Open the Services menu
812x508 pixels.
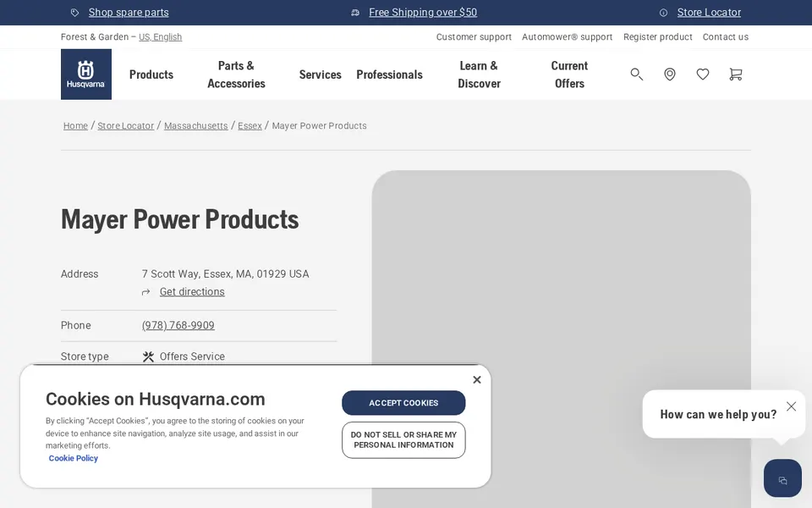(x=320, y=75)
